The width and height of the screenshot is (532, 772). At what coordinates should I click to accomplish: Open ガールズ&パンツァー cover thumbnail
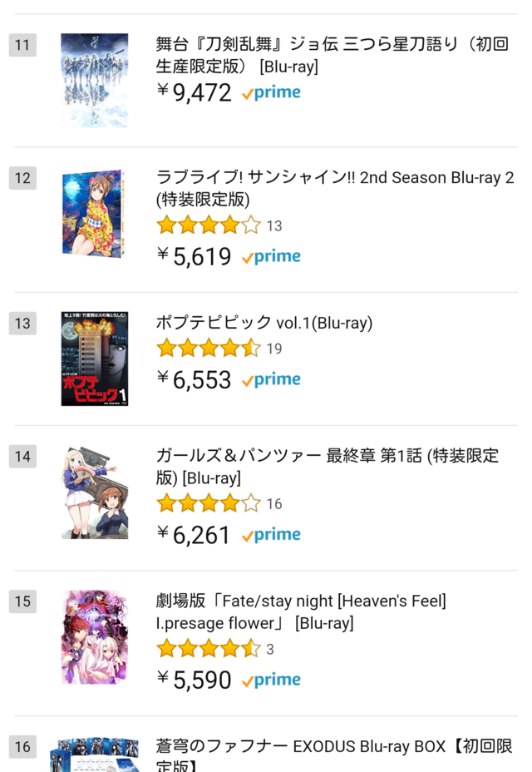pyautogui.click(x=95, y=492)
